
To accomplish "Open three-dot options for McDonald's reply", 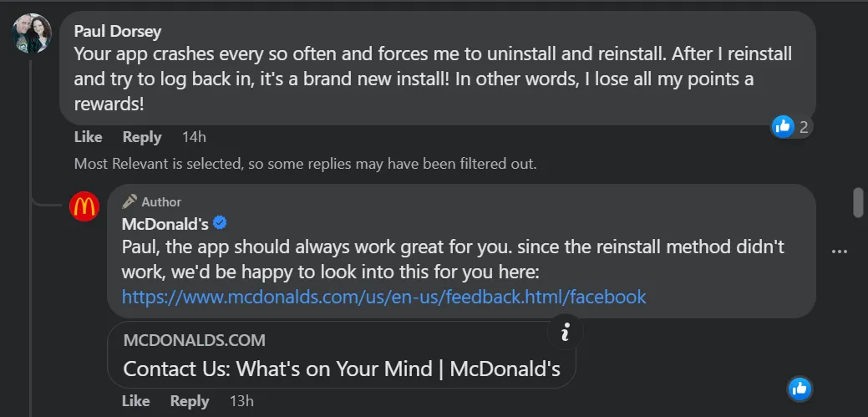I will (x=840, y=252).
